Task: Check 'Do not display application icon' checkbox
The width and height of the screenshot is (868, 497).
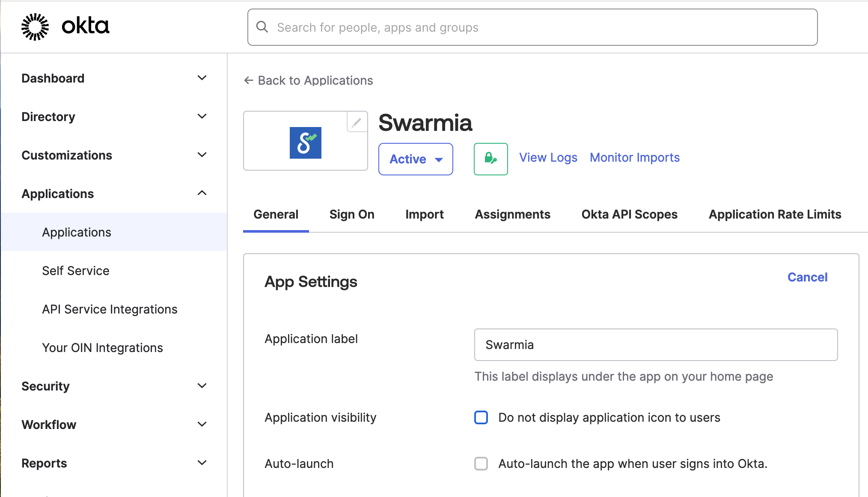Action: click(481, 417)
